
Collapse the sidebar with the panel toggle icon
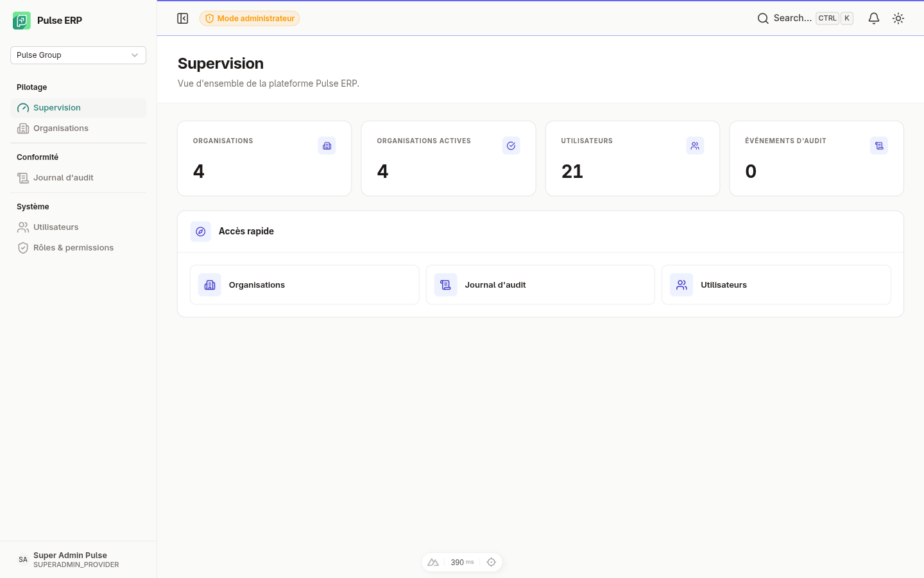183,19
